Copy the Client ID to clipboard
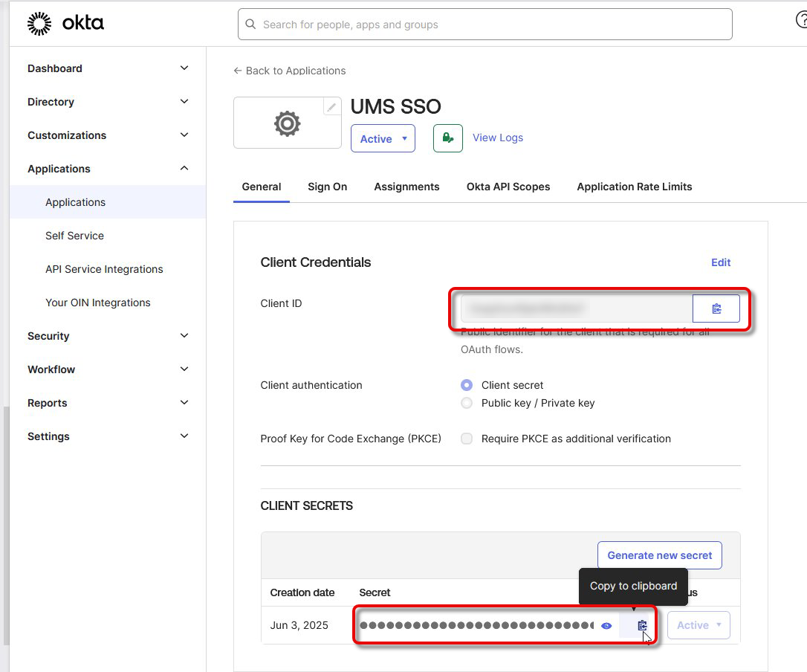The width and height of the screenshot is (807, 672). (x=716, y=308)
